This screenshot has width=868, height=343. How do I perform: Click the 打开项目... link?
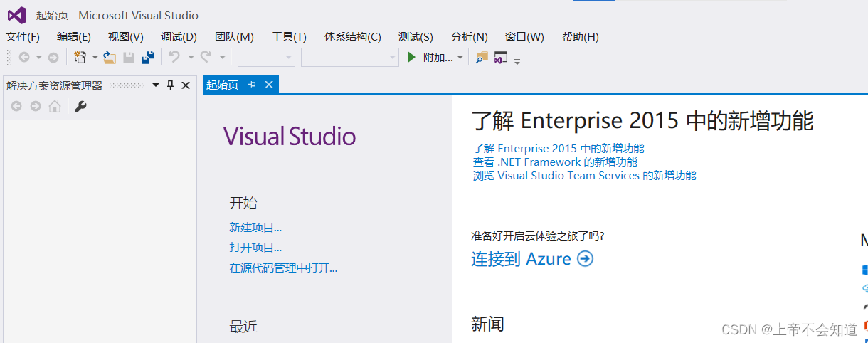(x=255, y=248)
